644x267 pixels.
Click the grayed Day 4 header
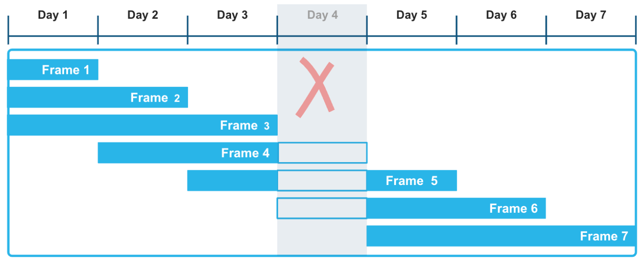tap(322, 15)
